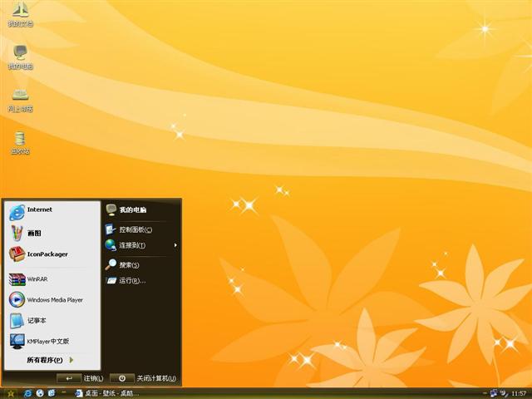Open the 我的电脑 desktop icon
This screenshot has height=399, width=532.
(x=20, y=57)
